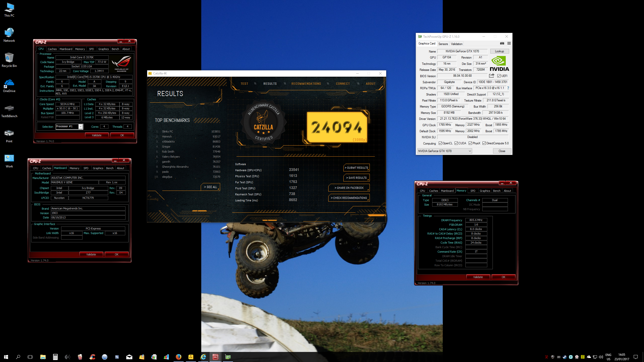The height and width of the screenshot is (362, 644).
Task: Toggle the DirectCompute 5.0 checkbox
Action: (x=484, y=143)
